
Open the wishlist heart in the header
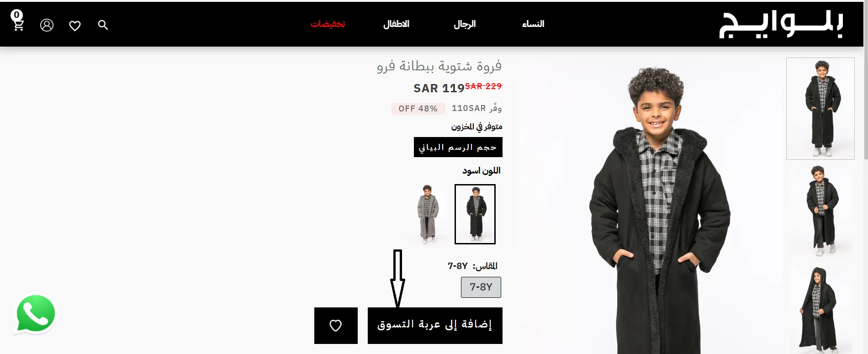(x=75, y=26)
